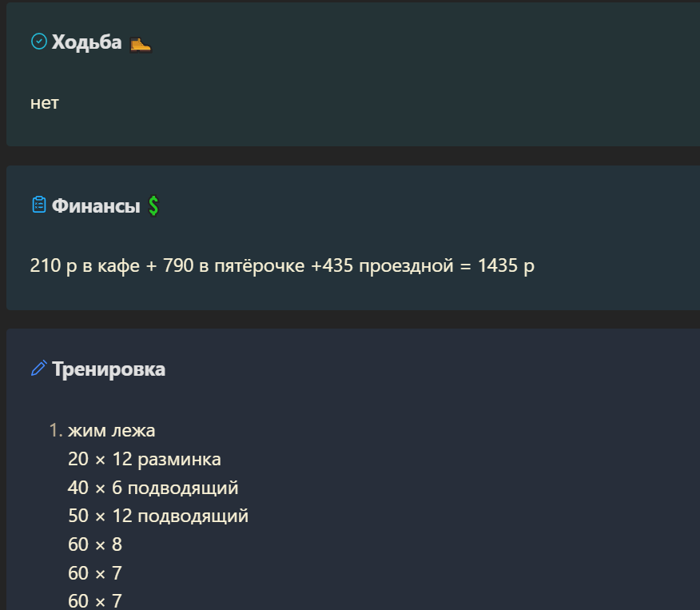Click the check-circle icon beside Ходьба

click(39, 42)
